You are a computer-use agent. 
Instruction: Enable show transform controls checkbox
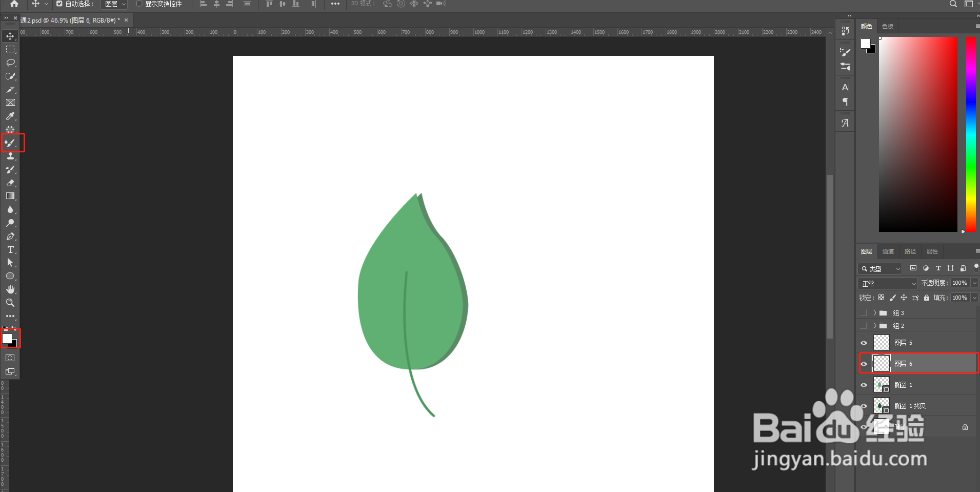139,4
